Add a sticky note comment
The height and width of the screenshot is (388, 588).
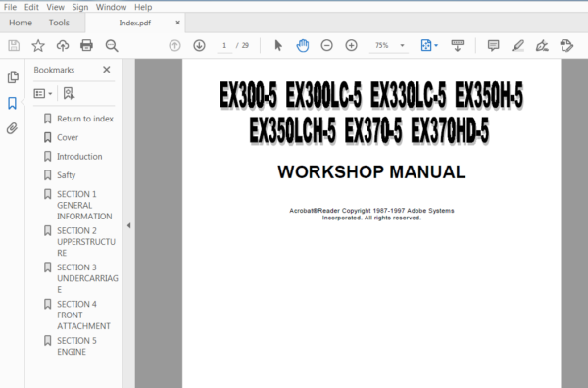click(x=493, y=46)
